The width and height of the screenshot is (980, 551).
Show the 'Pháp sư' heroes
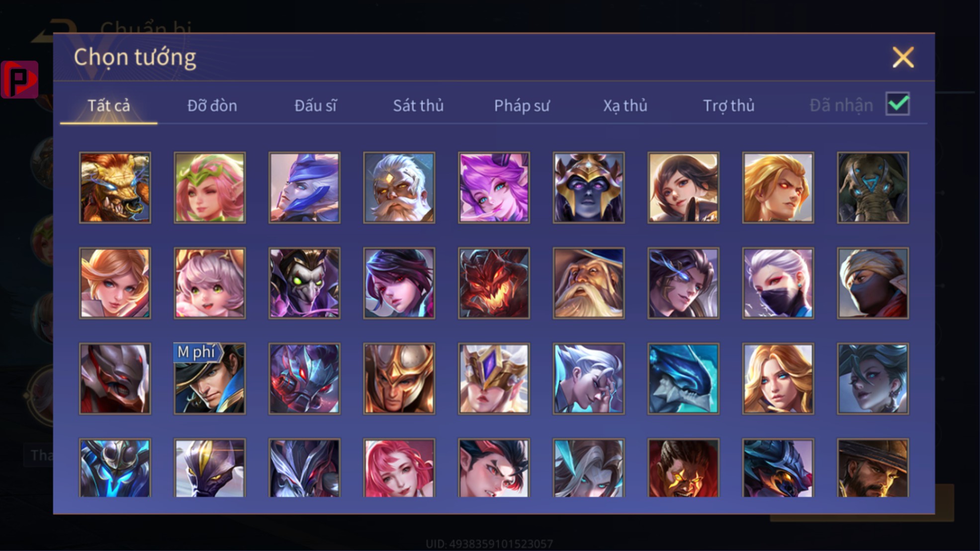click(x=522, y=105)
